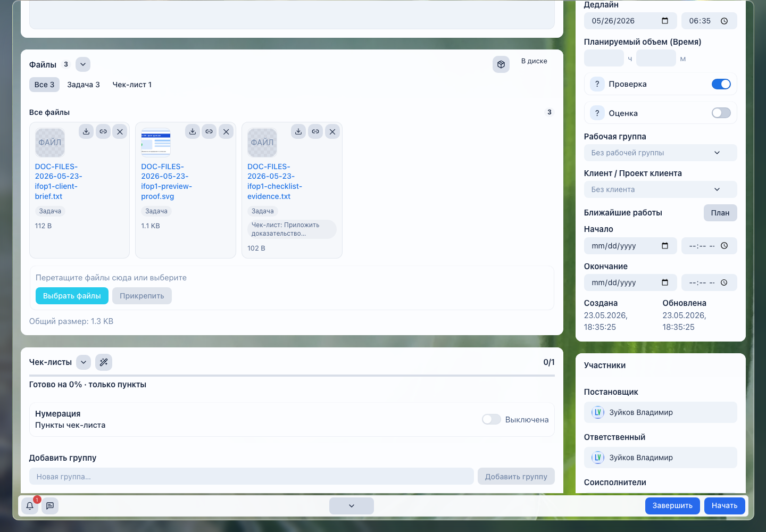
Task: Copy link for ifop1-checklist-evidence.txt
Action: pyautogui.click(x=315, y=131)
